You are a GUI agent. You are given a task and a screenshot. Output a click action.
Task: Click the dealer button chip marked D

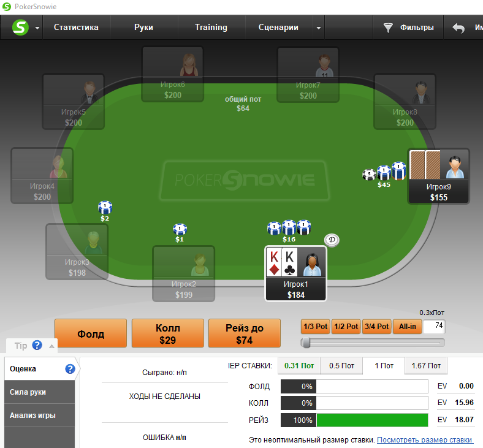coord(332,240)
